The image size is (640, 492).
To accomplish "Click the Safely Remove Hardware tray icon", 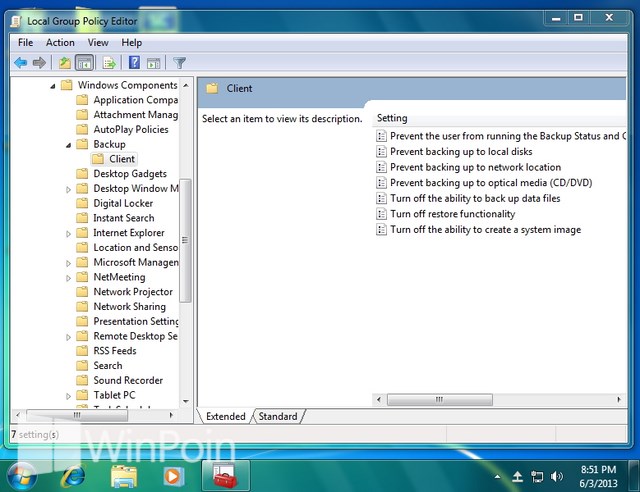I will pos(518,476).
